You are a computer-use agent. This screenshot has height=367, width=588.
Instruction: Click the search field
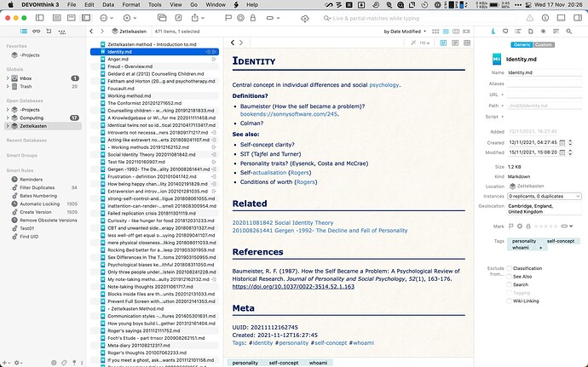click(x=420, y=18)
